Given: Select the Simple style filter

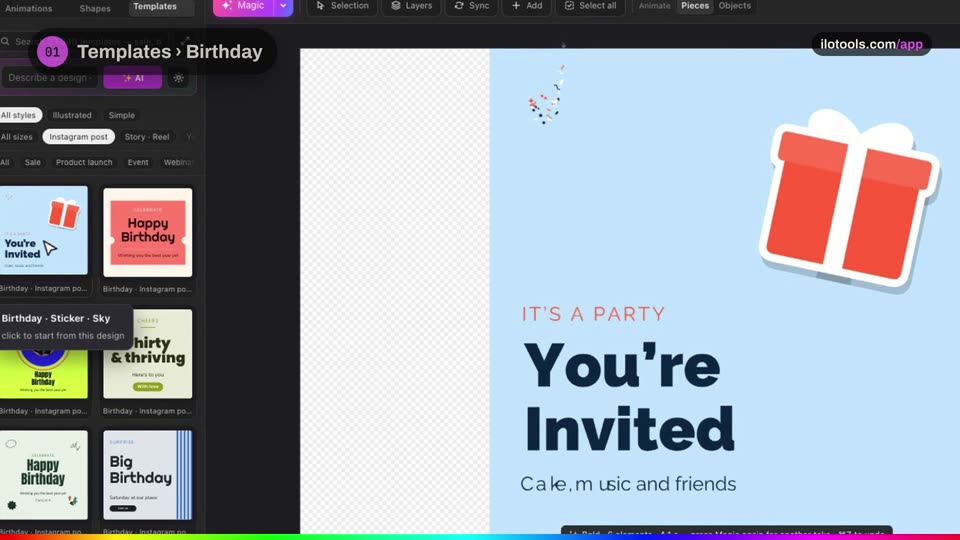Looking at the screenshot, I should (121, 115).
